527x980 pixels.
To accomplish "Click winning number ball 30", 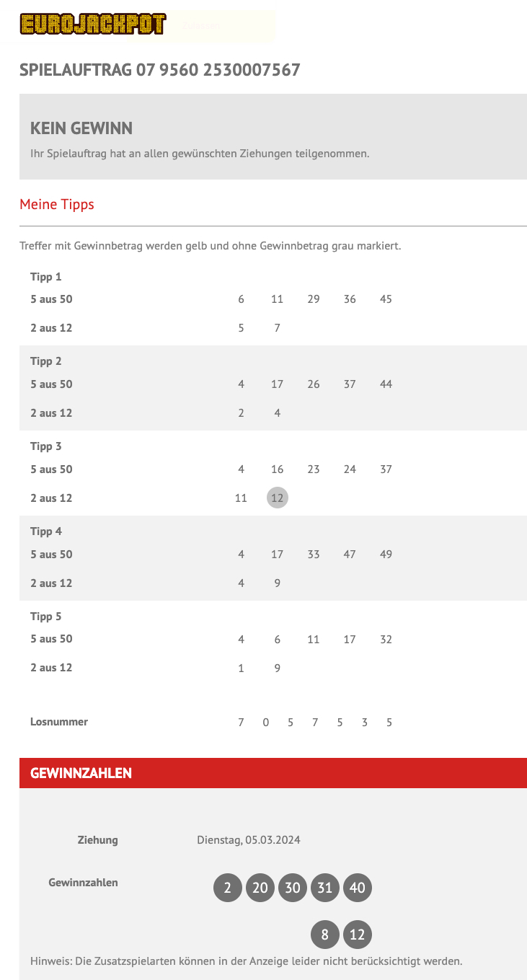I will [293, 888].
